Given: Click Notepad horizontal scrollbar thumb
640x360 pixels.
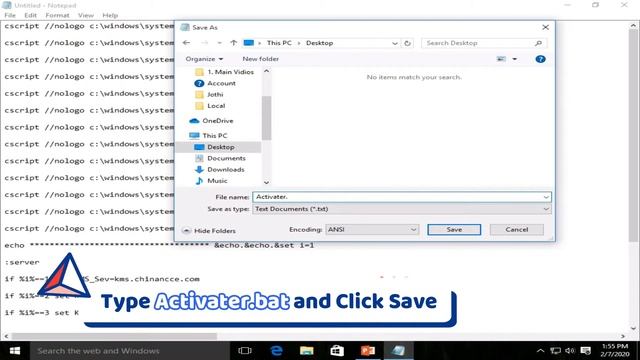Looking at the screenshot, I should point(114,336).
